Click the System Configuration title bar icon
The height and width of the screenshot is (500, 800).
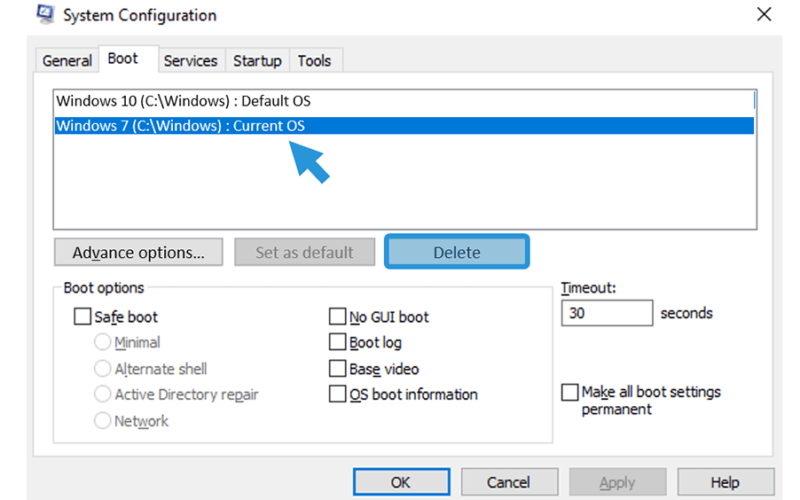pyautogui.click(x=45, y=14)
